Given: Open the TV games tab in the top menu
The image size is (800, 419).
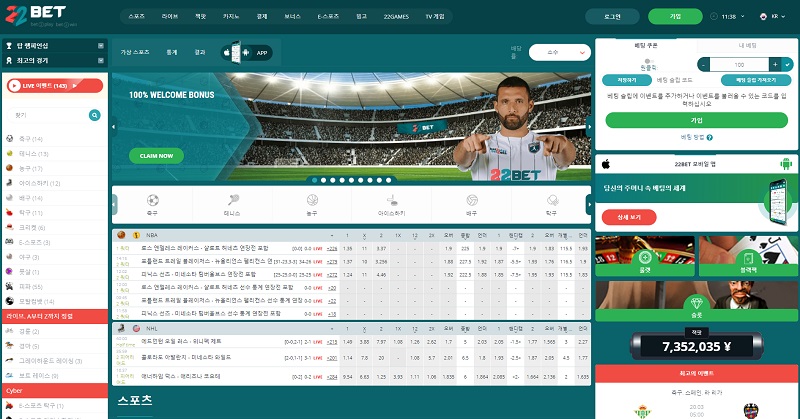Looking at the screenshot, I should [435, 16].
